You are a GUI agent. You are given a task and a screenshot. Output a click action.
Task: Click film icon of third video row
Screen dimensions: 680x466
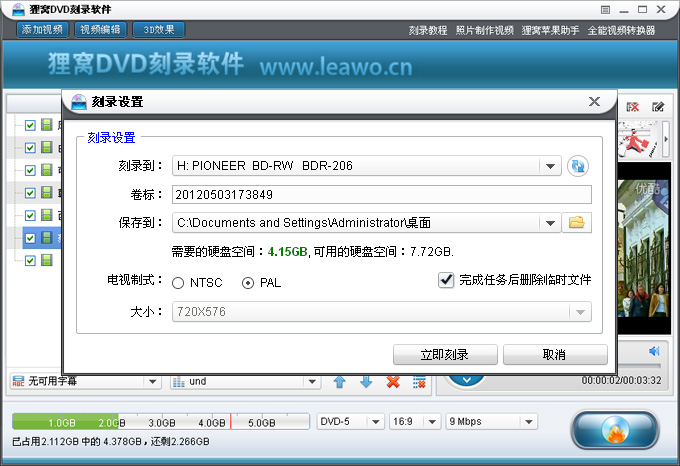tap(47, 170)
